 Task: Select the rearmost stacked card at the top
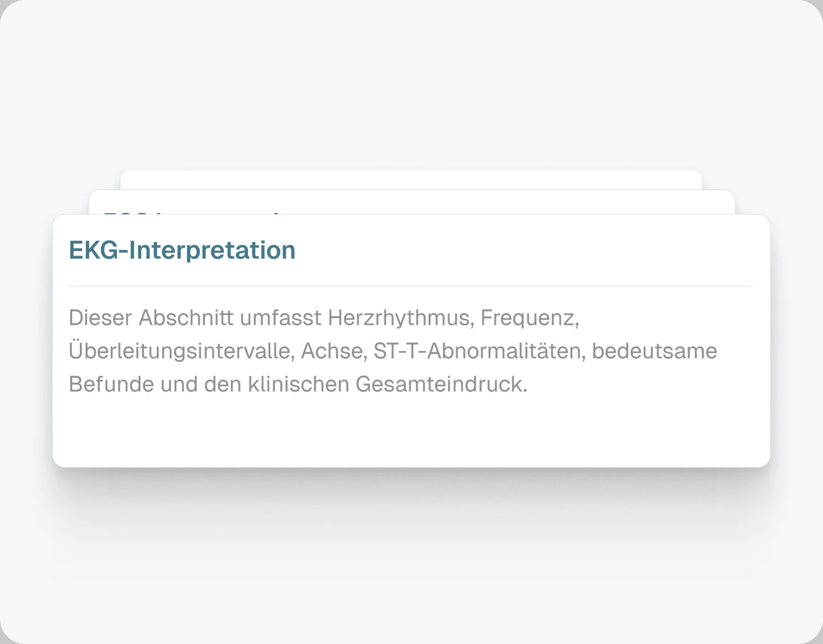411,179
